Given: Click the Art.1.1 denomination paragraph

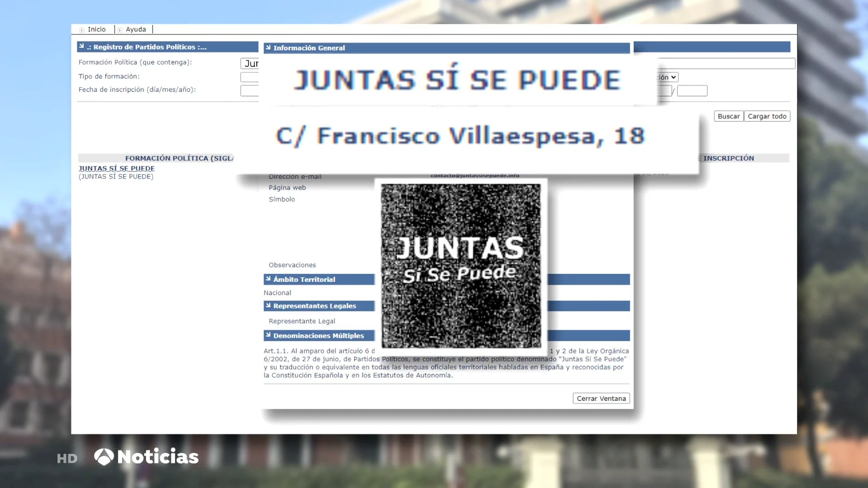Looking at the screenshot, I should click(x=446, y=363).
